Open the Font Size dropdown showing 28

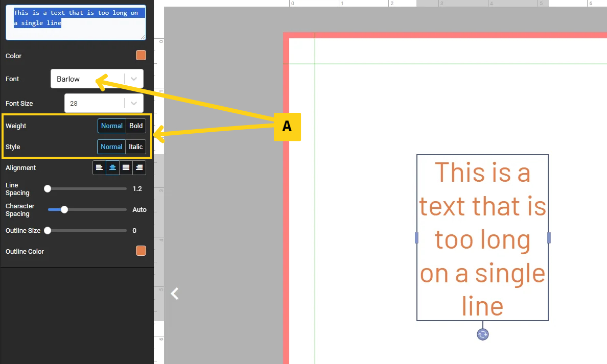[104, 103]
